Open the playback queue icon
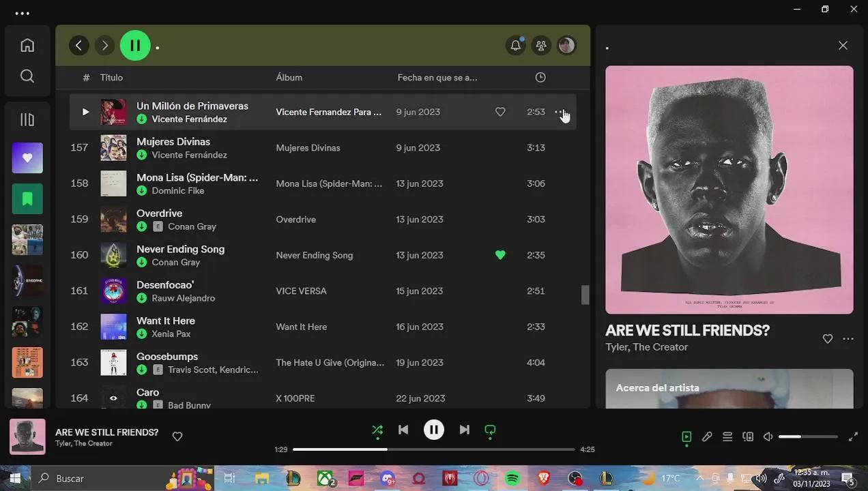The image size is (868, 491). 727,436
